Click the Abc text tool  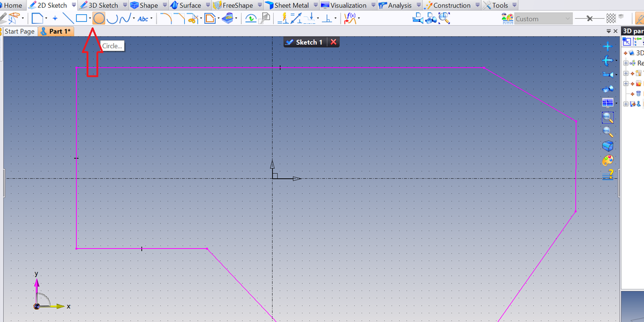[x=143, y=19]
